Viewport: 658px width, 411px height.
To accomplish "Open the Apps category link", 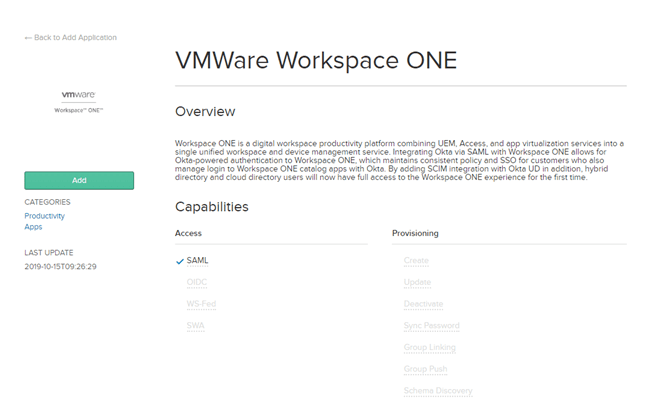I will [33, 227].
